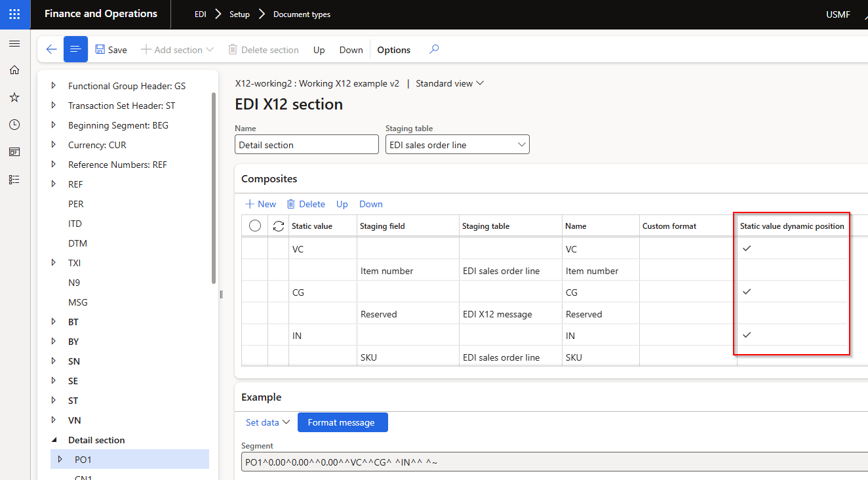Click the pane splitter handle
The width and height of the screenshot is (868, 480).
tap(222, 294)
